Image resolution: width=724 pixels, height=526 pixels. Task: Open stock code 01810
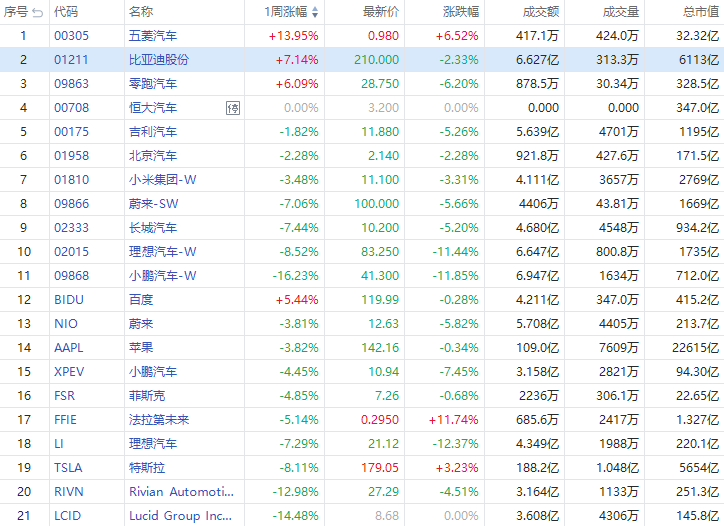72,180
